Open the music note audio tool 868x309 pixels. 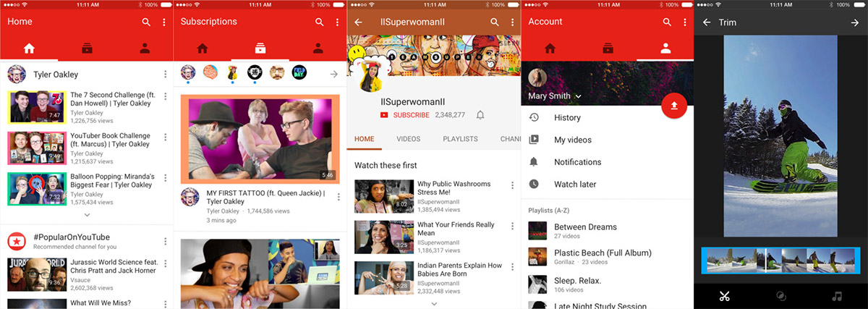(838, 296)
